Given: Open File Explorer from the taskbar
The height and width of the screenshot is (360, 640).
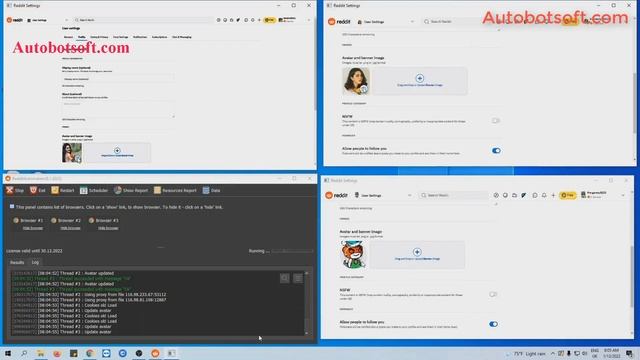Looking at the screenshot, I should (x=41, y=353).
